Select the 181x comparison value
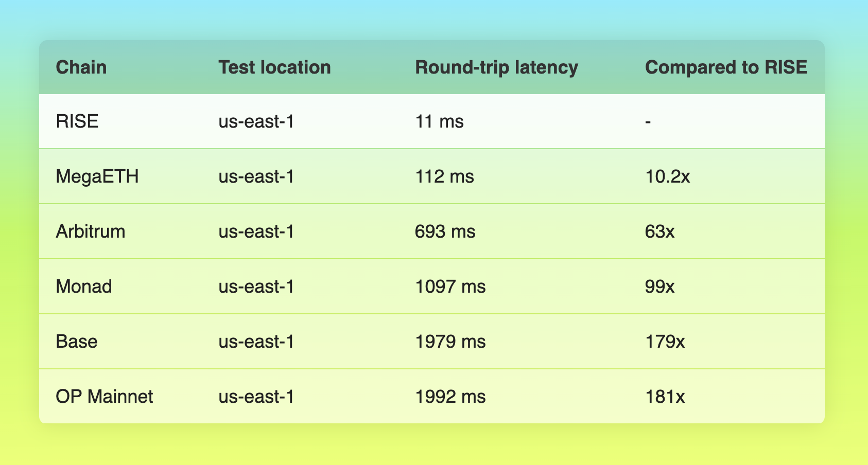This screenshot has height=465, width=868. (665, 397)
